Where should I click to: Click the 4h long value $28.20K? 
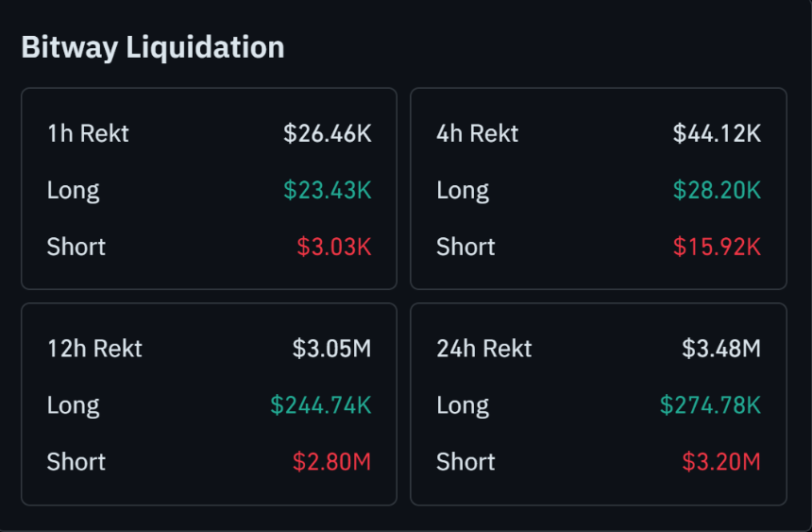pos(717,190)
